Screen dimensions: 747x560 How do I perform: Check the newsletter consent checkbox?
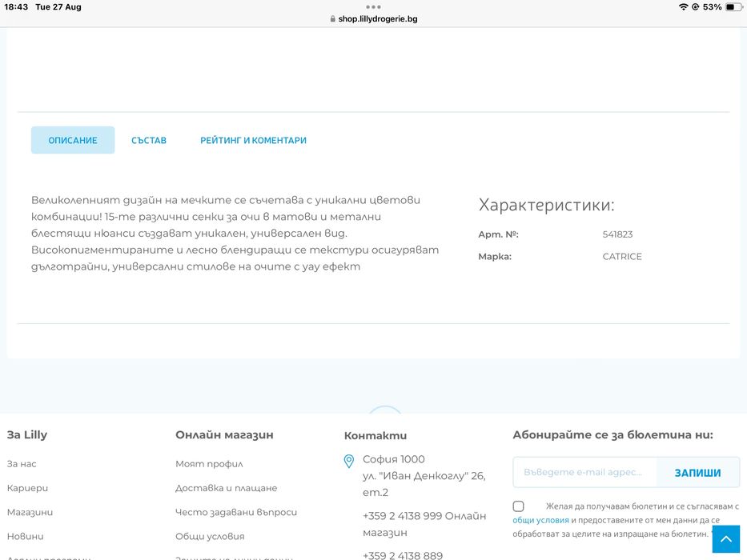tap(518, 506)
